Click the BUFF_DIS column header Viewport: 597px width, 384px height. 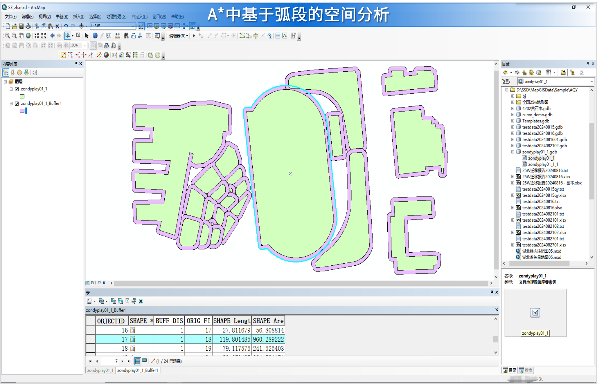point(169,321)
